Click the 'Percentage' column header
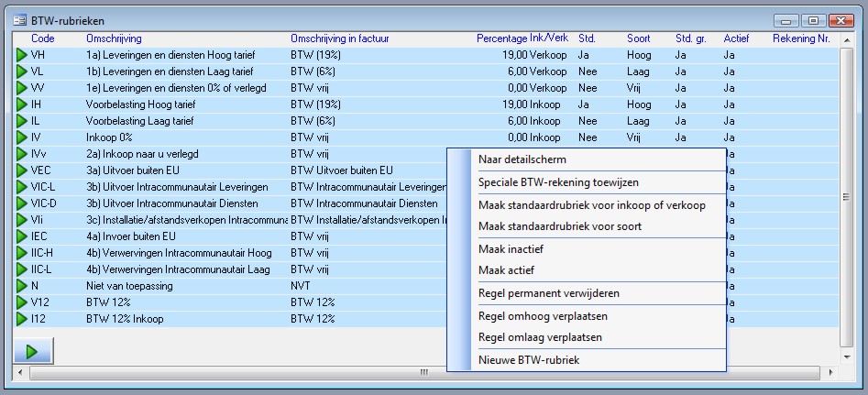Screen dimensions: 868x395 pyautogui.click(x=501, y=38)
